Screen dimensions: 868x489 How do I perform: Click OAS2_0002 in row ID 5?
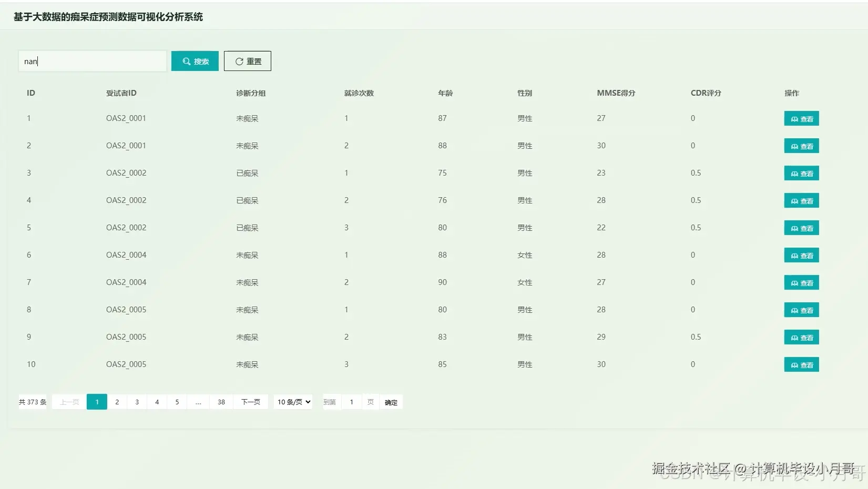126,228
